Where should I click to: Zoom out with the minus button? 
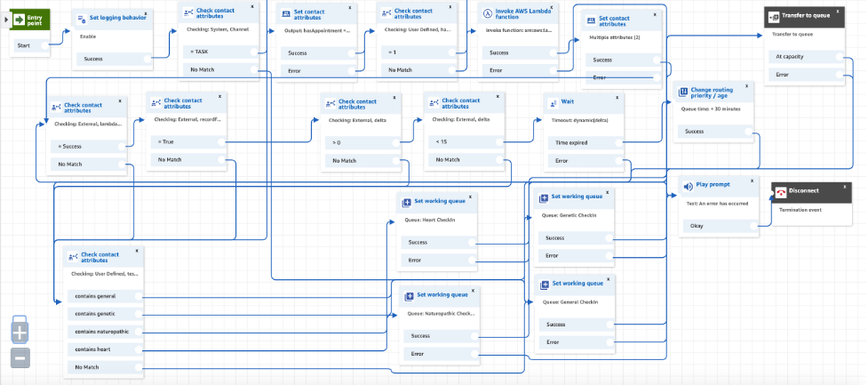click(20, 358)
